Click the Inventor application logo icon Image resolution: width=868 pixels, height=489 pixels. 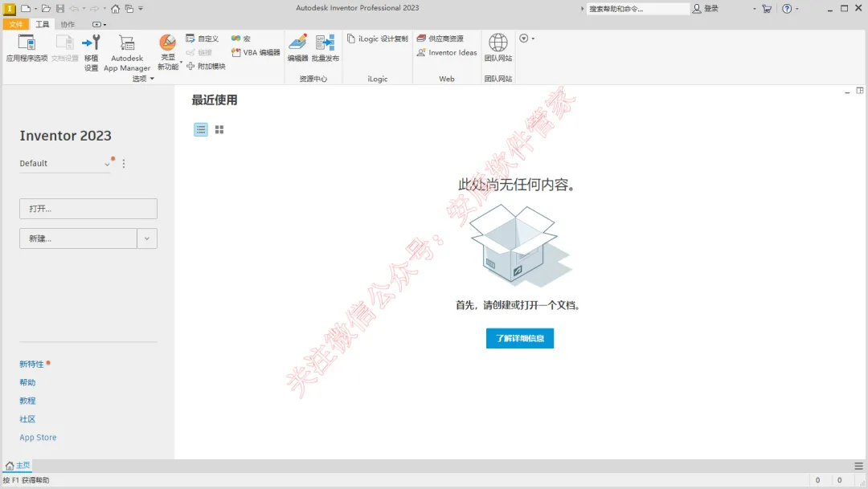click(10, 9)
